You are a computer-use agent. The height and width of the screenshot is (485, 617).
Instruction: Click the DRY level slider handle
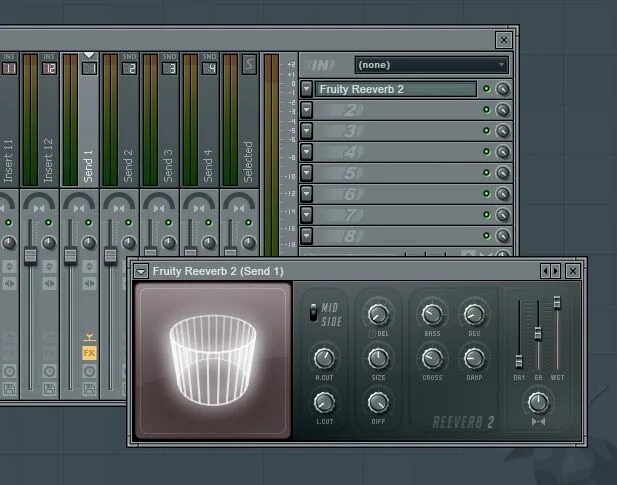pyautogui.click(x=519, y=361)
